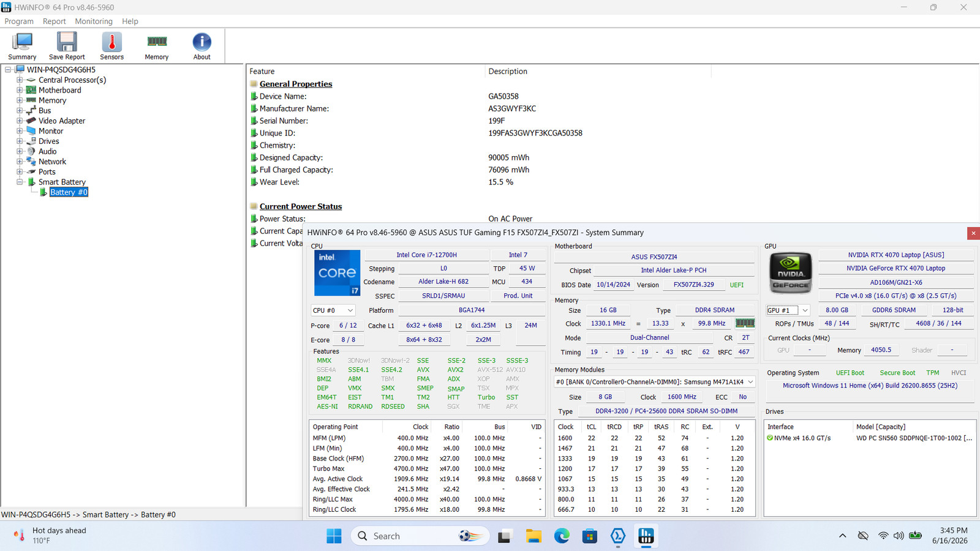Expand the Central Processor(s) tree node

(20, 80)
